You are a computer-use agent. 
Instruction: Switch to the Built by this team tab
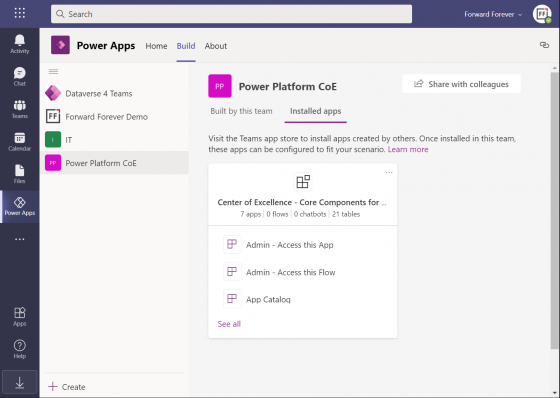coord(241,111)
